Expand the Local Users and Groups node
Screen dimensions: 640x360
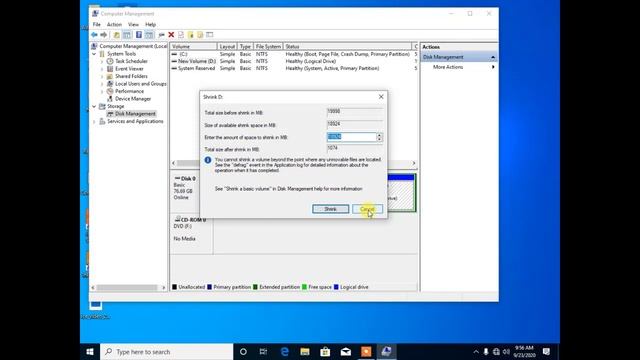[x=102, y=84]
